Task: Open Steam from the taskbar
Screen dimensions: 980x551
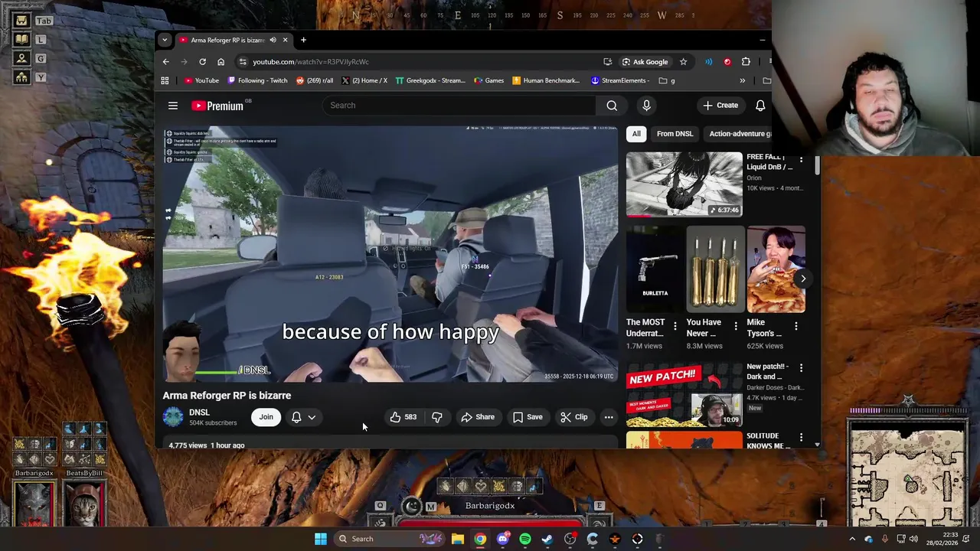Action: [x=547, y=539]
